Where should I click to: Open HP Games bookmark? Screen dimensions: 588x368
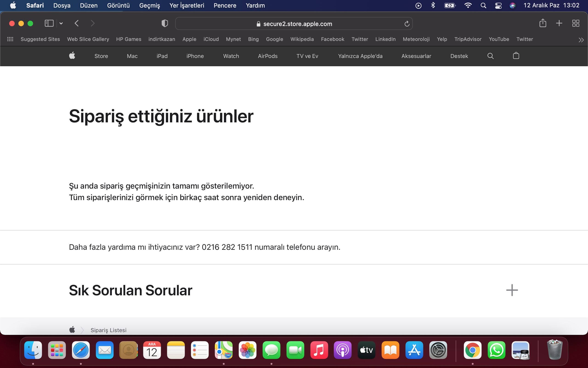[129, 39]
